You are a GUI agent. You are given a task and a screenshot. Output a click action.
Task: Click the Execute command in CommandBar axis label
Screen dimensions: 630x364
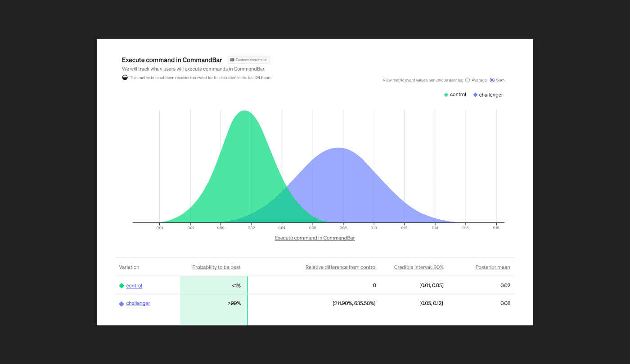314,237
